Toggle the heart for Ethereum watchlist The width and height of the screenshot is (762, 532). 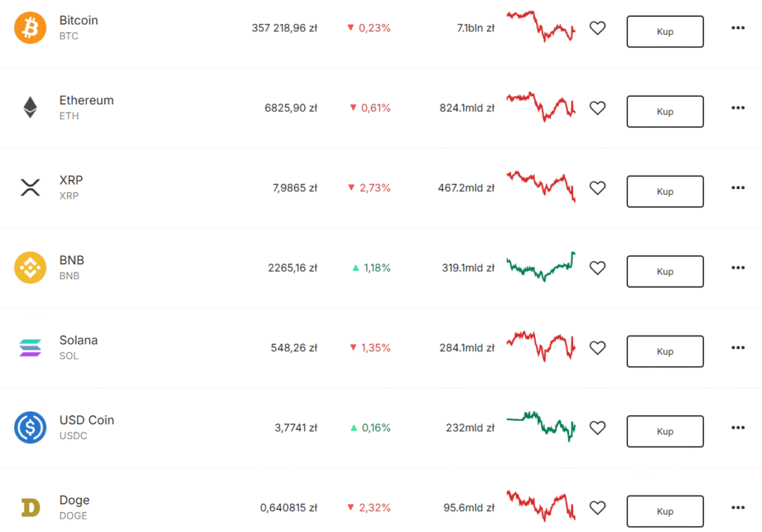pos(598,108)
